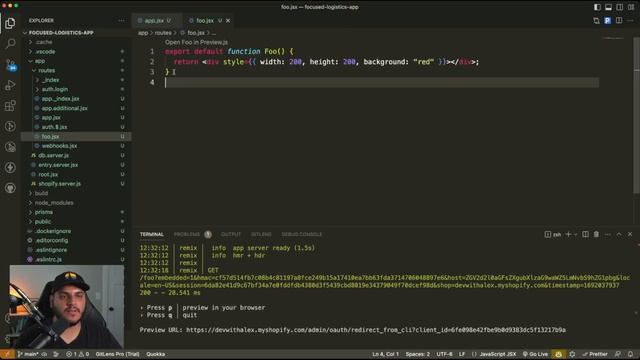This screenshot has width=640, height=360.
Task: Open the Explorer view in activity bar
Action: click(x=10, y=23)
